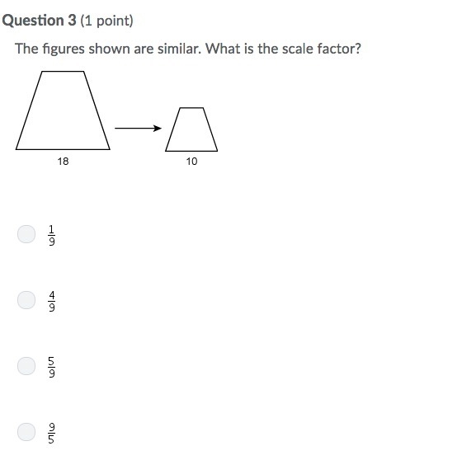Mark the 5/9 radio button as answer
The height and width of the screenshot is (460, 476).
(26, 366)
